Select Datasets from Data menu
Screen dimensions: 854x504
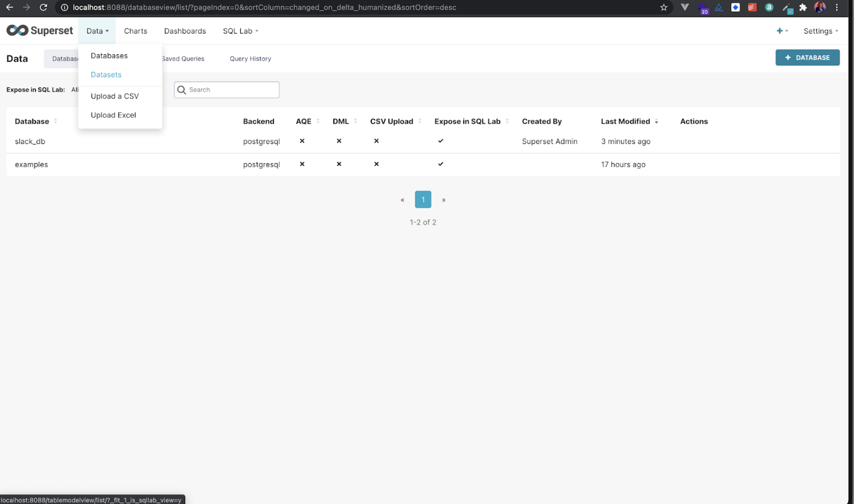pos(106,75)
